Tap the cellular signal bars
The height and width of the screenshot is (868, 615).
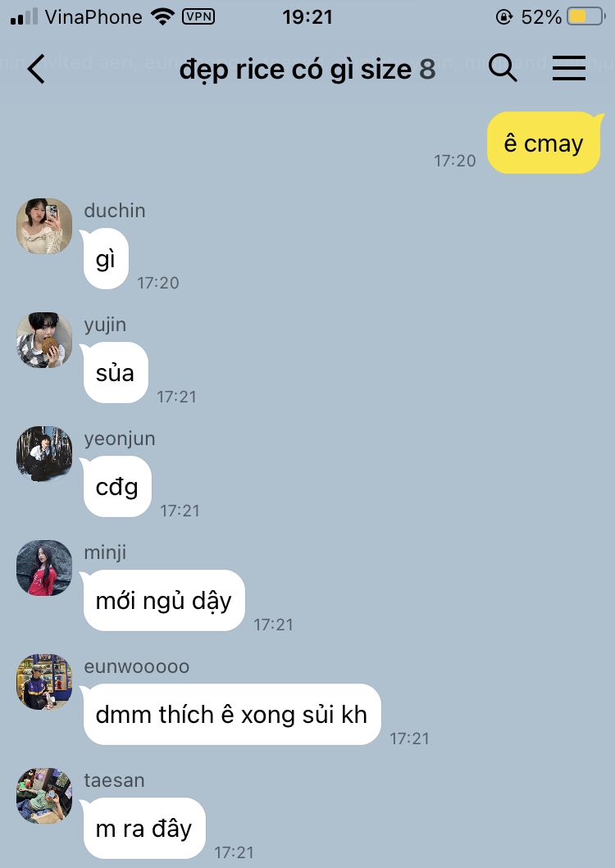tap(24, 16)
